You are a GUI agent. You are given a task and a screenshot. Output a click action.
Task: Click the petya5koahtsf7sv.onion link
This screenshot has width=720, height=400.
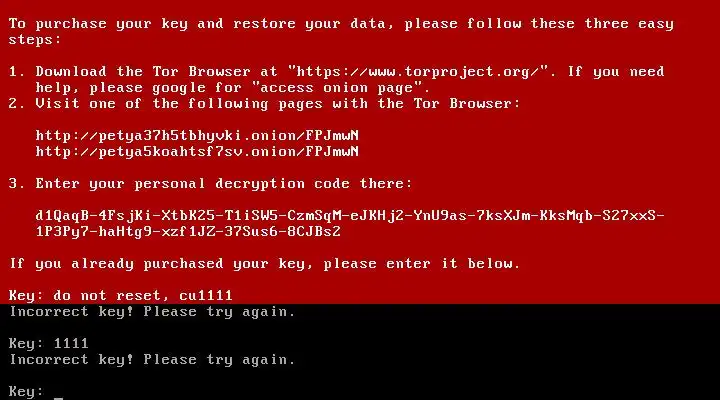click(x=197, y=152)
